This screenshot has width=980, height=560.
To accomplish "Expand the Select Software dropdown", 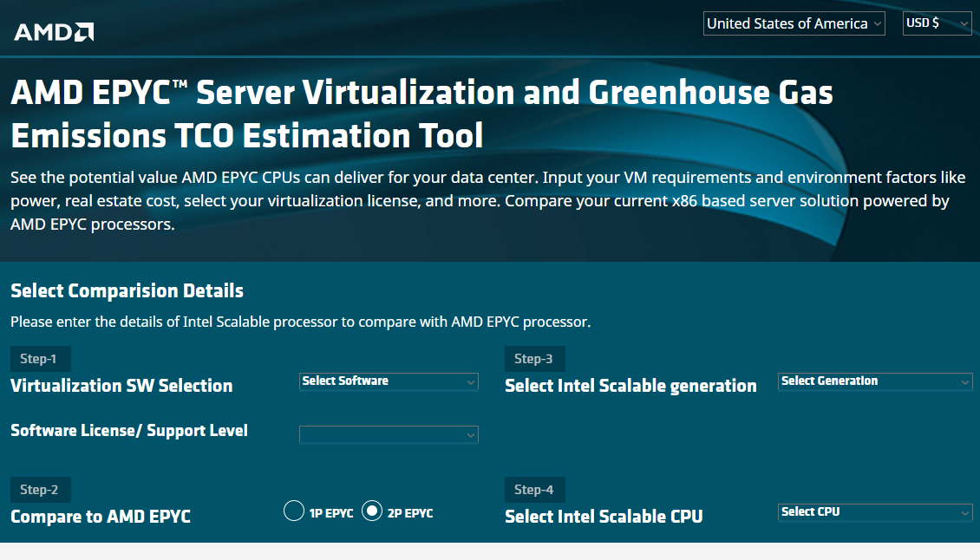I will pyautogui.click(x=388, y=381).
